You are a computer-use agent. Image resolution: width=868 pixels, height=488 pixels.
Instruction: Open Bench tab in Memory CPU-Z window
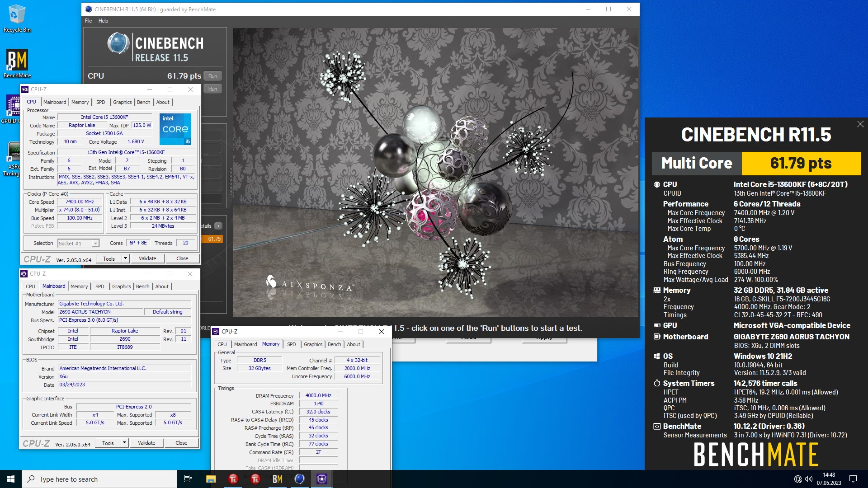pos(334,344)
